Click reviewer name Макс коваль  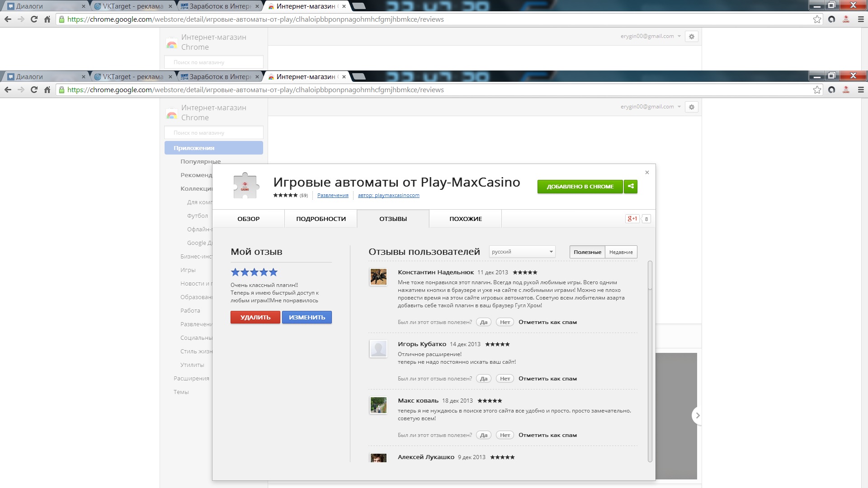pos(418,400)
